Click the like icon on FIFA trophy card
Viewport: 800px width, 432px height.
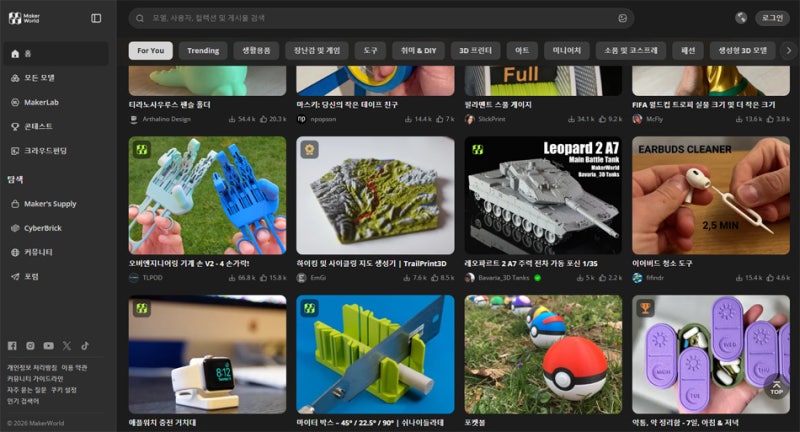coord(770,119)
